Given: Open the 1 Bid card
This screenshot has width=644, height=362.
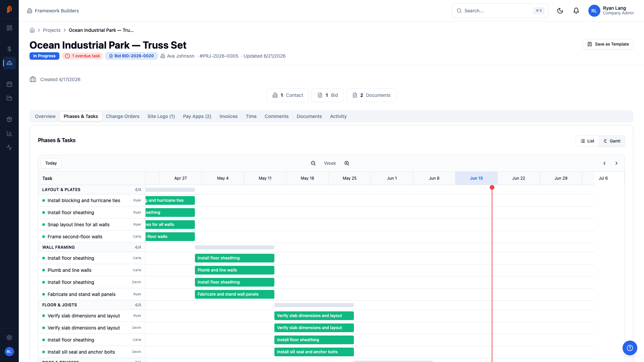Looking at the screenshot, I should (x=328, y=95).
